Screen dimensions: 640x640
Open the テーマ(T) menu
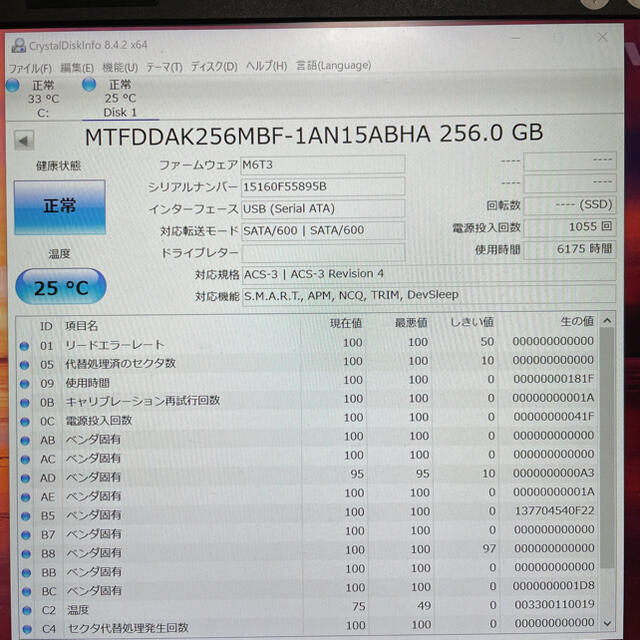pos(164,67)
